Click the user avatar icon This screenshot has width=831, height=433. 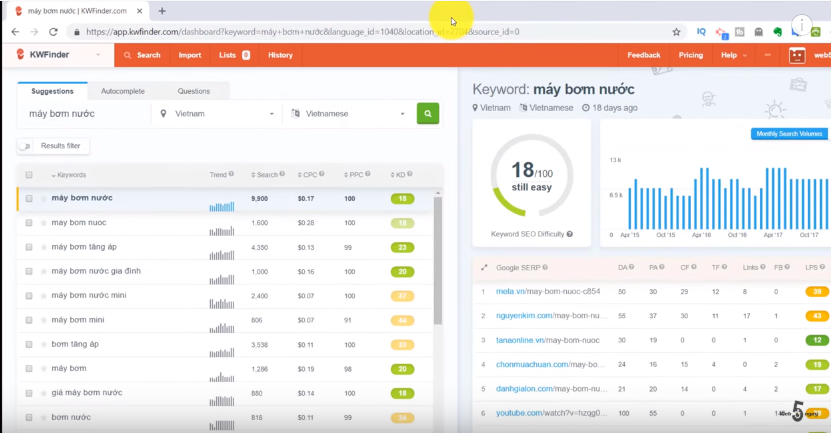(x=797, y=55)
